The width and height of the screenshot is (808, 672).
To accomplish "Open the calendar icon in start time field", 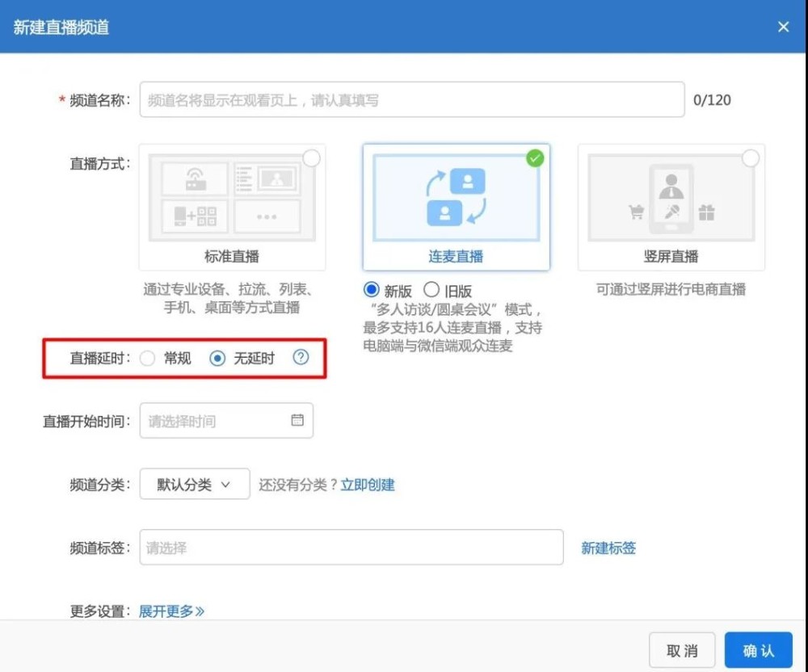I will tap(297, 420).
